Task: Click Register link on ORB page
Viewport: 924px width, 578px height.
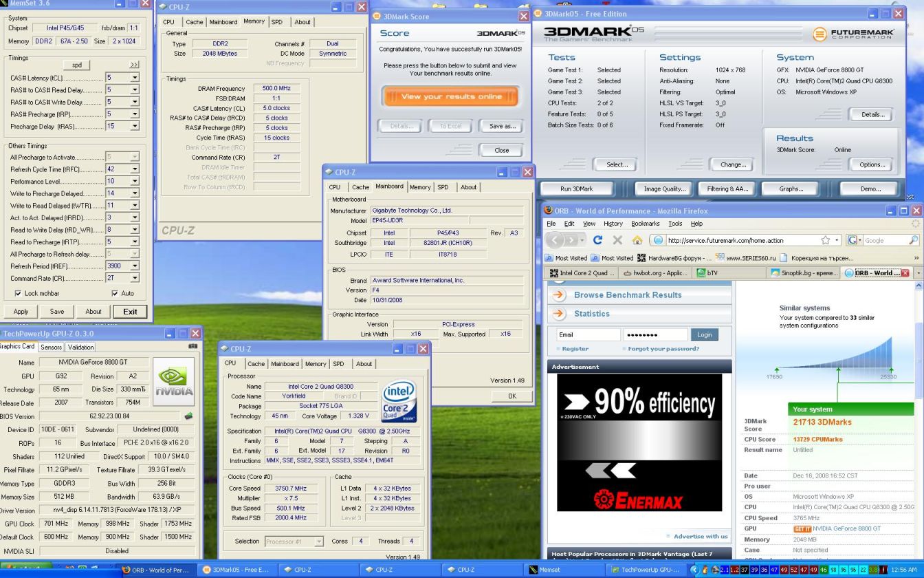Action: coord(575,349)
